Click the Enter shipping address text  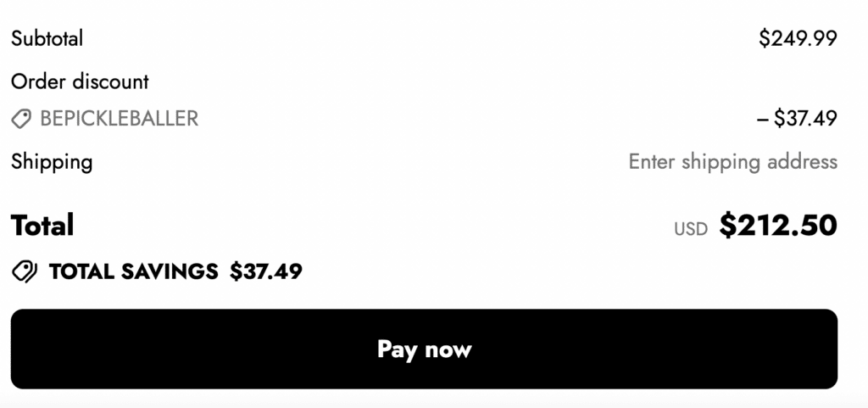pyautogui.click(x=732, y=161)
